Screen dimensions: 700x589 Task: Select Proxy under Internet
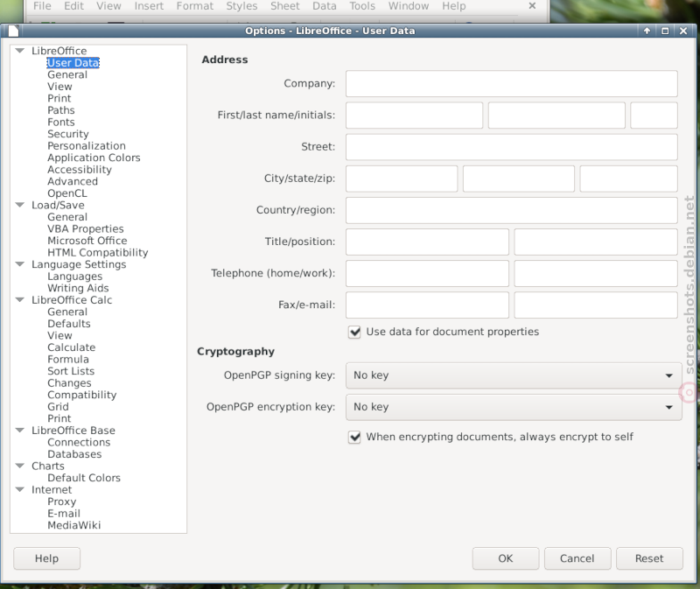point(62,501)
